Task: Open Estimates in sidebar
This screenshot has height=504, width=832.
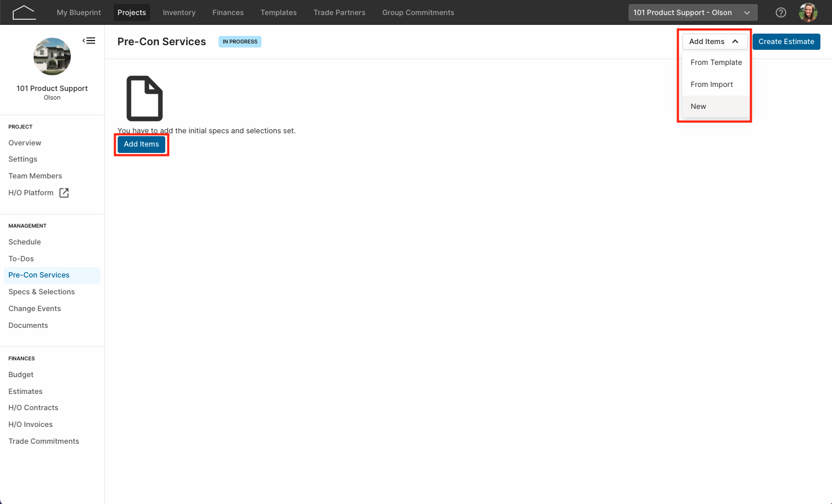Action: click(x=26, y=392)
